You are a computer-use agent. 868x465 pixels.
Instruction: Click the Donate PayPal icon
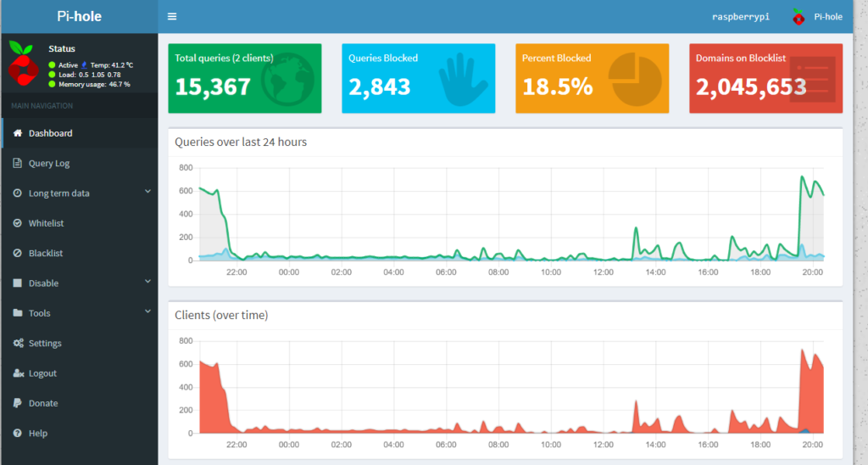[x=18, y=403]
